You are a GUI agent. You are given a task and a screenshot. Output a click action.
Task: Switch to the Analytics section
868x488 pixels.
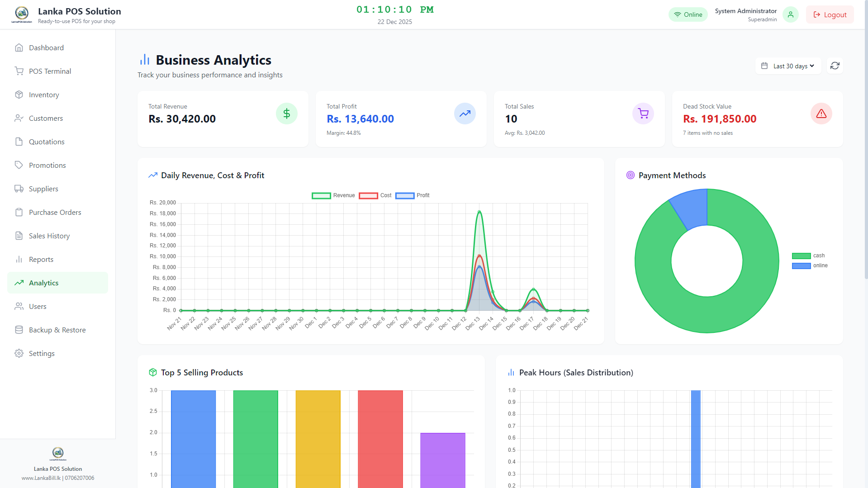pos(44,283)
